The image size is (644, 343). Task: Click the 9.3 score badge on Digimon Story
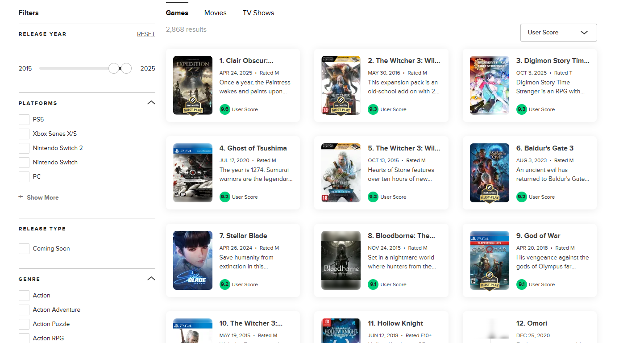click(521, 109)
